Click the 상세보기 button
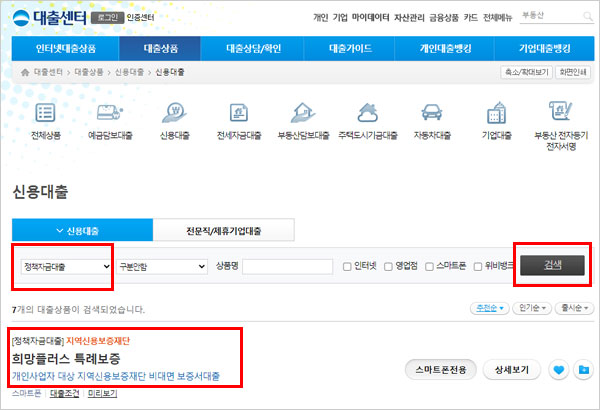This screenshot has width=600, height=410. coord(512,370)
